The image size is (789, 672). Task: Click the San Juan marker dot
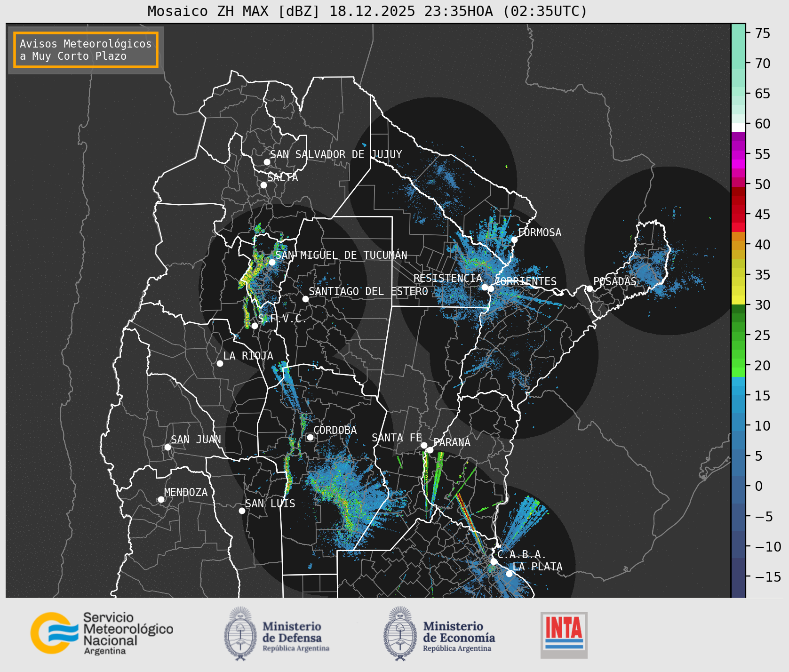pos(167,447)
